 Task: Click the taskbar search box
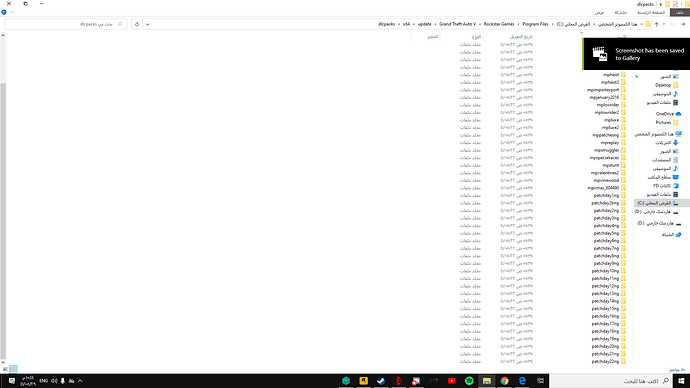611,381
